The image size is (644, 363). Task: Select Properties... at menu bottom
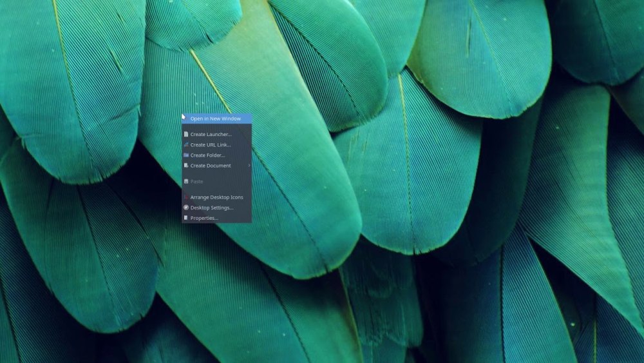pyautogui.click(x=216, y=218)
